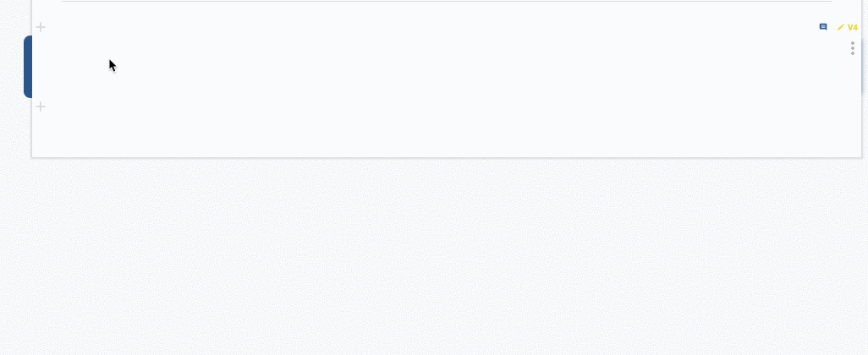Image resolution: width=868 pixels, height=355 pixels.
Task: Open the blue comment bubble icon
Action: 823,27
